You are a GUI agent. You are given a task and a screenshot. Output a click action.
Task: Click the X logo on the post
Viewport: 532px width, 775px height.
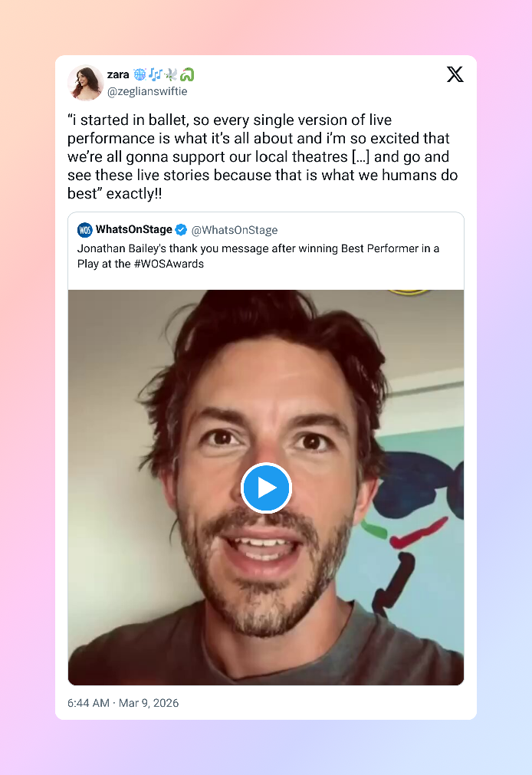click(x=455, y=74)
